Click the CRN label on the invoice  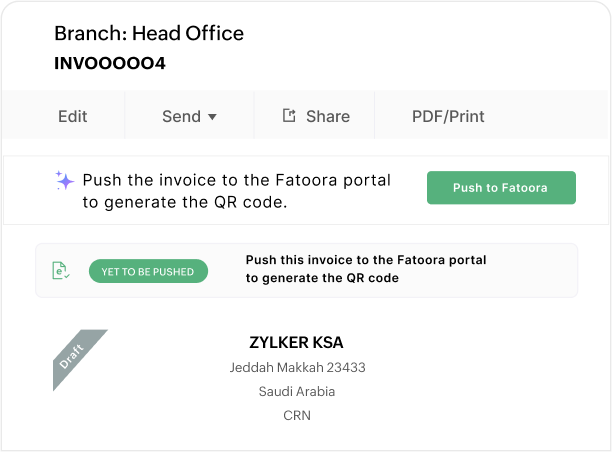pos(296,415)
